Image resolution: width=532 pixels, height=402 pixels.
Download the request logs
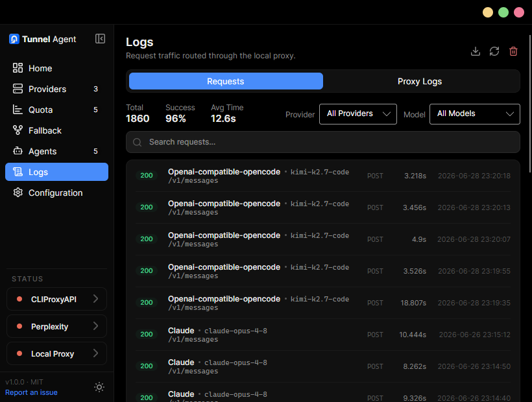(x=476, y=51)
